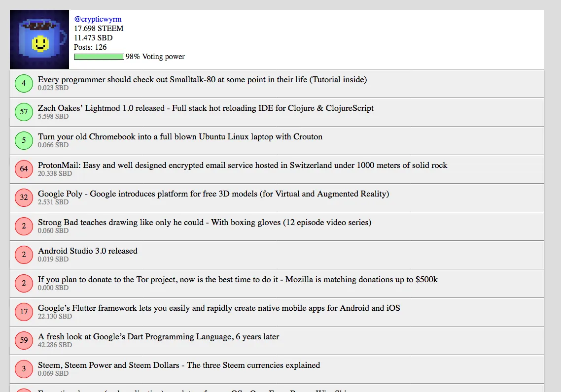Click the 2.531 SBD payout value
561x392 pixels.
pyautogui.click(x=53, y=202)
